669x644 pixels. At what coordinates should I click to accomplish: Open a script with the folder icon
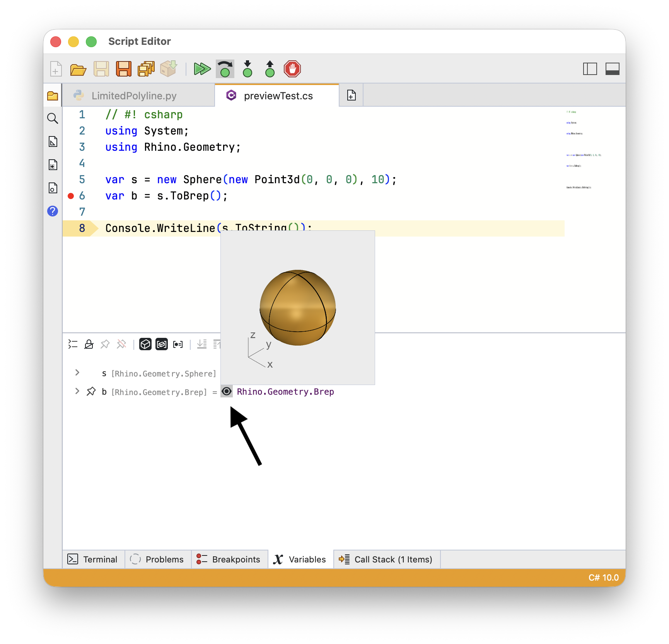click(x=78, y=70)
